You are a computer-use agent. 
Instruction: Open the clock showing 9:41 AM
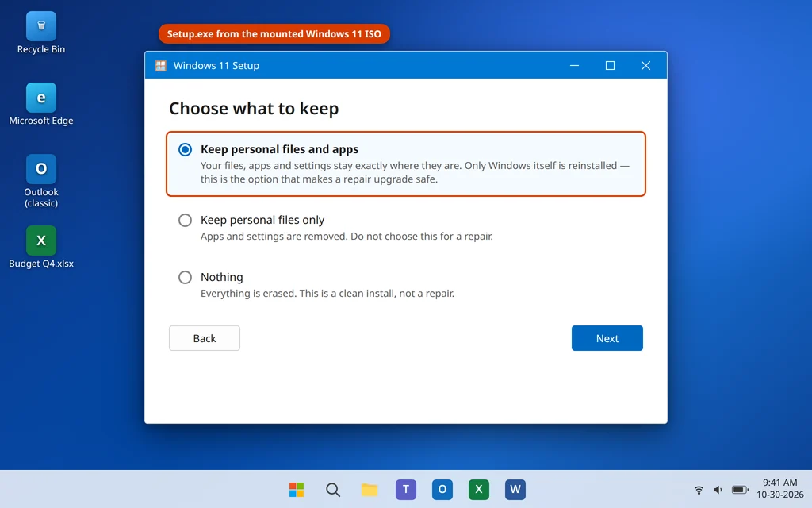coord(780,483)
